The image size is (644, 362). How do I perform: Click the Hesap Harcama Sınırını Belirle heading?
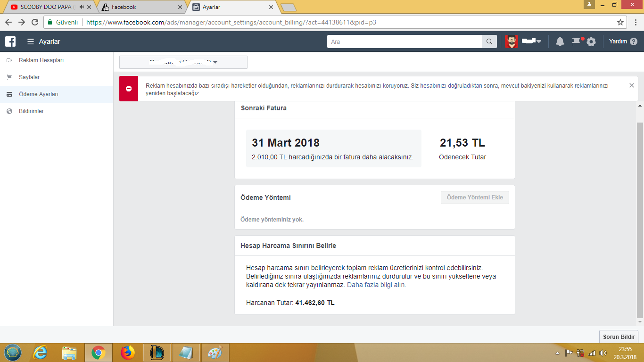pyautogui.click(x=288, y=246)
